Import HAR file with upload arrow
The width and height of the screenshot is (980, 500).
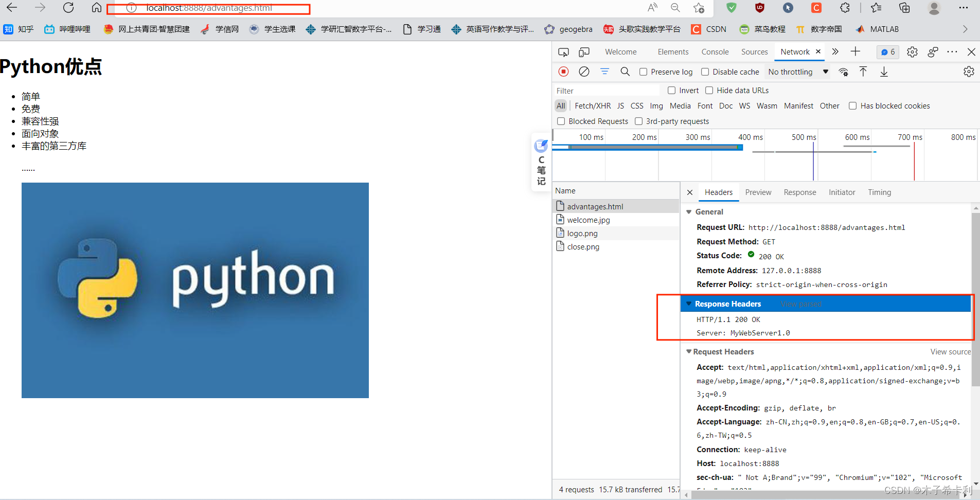pos(863,72)
